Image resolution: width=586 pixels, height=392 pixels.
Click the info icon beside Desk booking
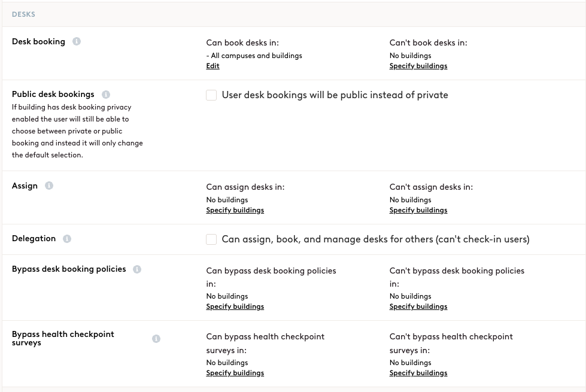coord(76,41)
